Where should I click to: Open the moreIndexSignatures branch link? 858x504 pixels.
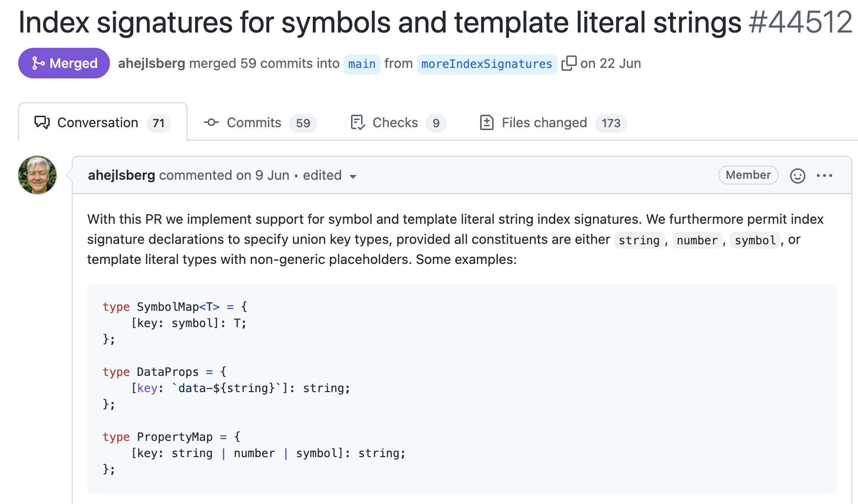coord(486,64)
